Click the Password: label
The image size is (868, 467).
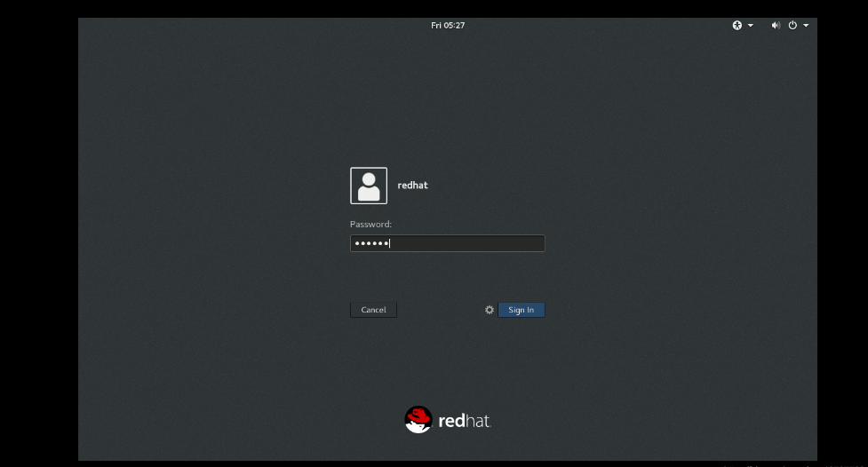pyautogui.click(x=370, y=224)
